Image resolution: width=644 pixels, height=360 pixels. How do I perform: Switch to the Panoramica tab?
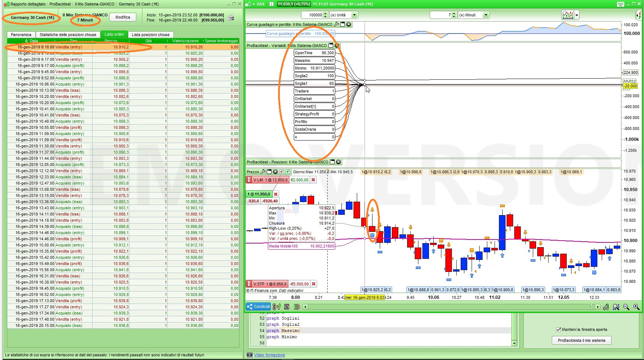click(x=21, y=35)
